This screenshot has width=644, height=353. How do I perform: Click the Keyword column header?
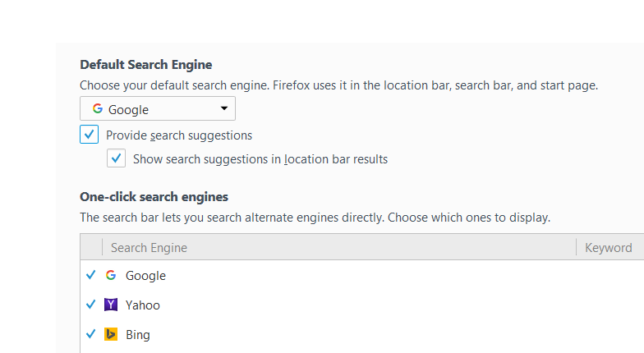pos(608,248)
